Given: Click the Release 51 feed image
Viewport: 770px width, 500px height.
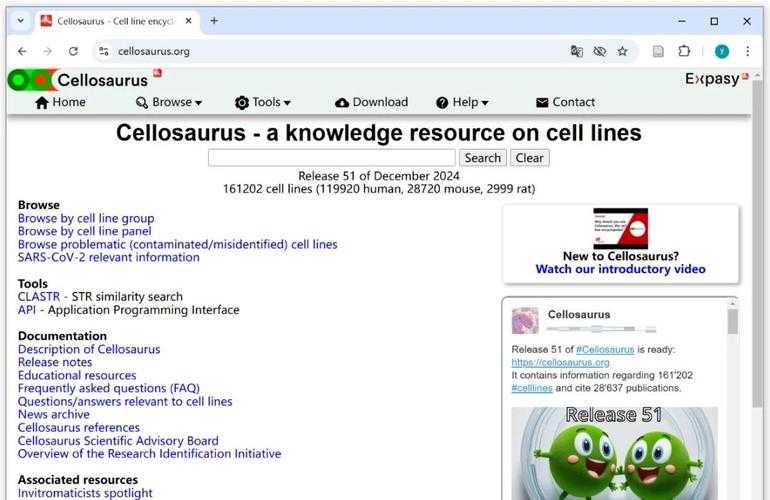Looking at the screenshot, I should [x=614, y=453].
